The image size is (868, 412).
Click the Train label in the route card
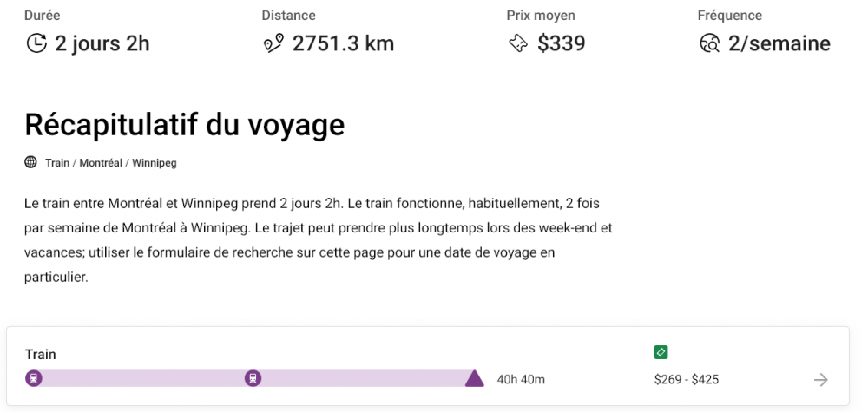[x=41, y=354]
